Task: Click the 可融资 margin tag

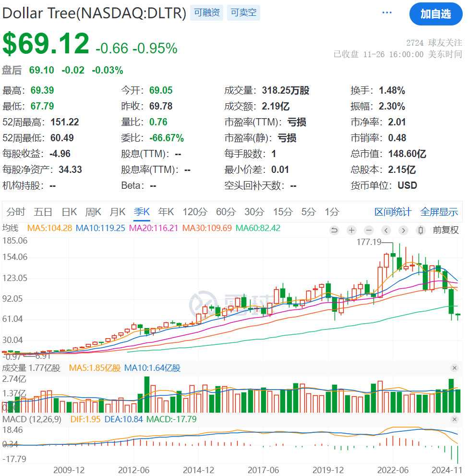Action: click(x=207, y=13)
